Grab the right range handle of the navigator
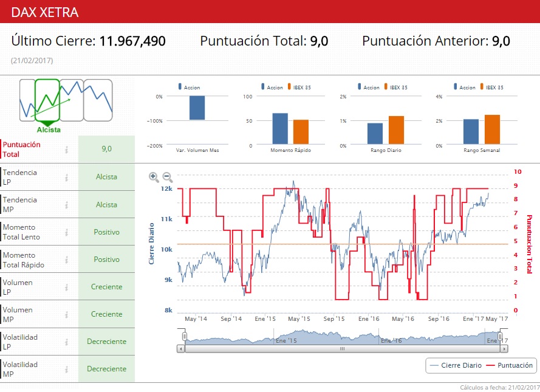Image resolution: width=540 pixels, height=392 pixels. [x=500, y=336]
